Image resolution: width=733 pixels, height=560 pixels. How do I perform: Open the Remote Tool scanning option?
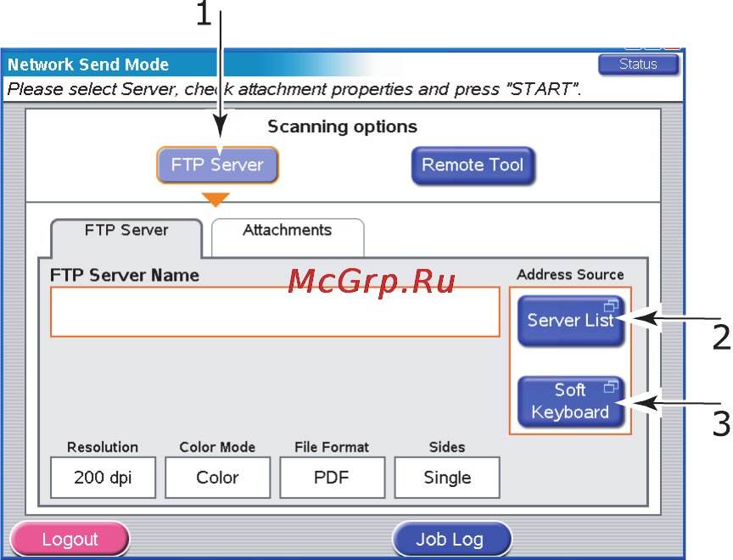tap(473, 165)
